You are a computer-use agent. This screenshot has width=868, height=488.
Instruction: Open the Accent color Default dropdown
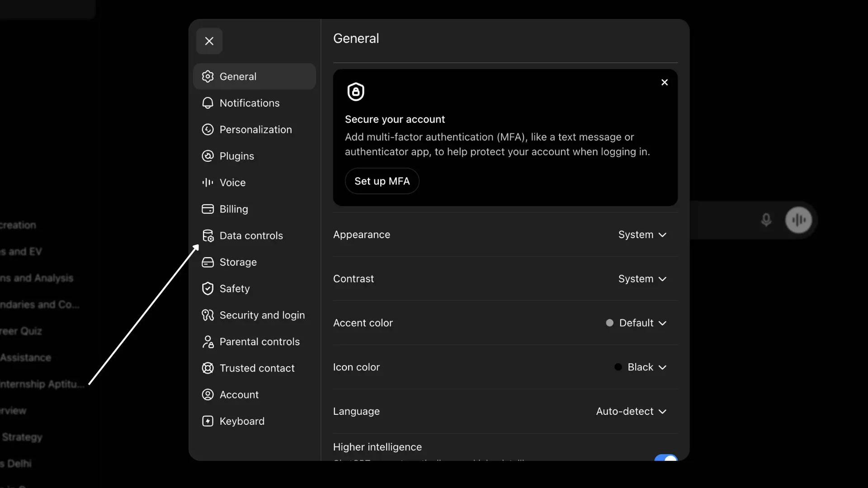coord(637,323)
